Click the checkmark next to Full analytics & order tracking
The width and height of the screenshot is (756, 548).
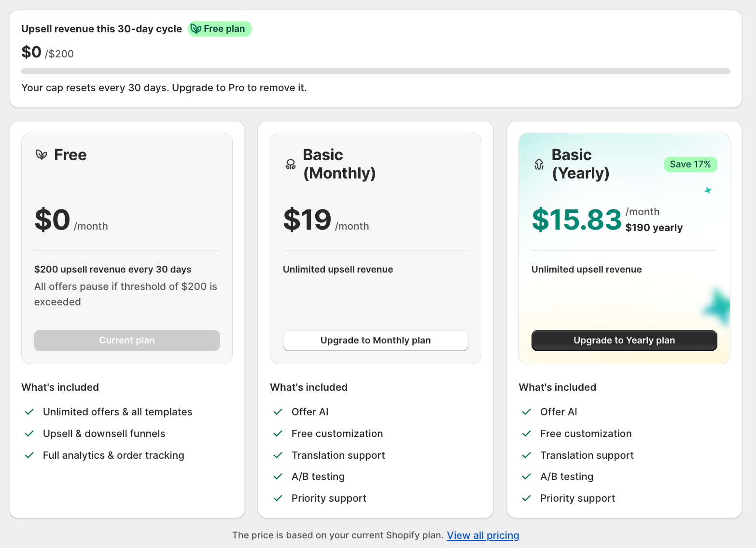(x=29, y=455)
